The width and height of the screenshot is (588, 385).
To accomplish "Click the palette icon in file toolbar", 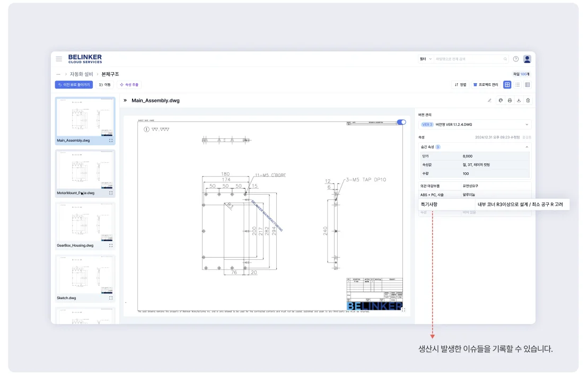I will point(501,100).
